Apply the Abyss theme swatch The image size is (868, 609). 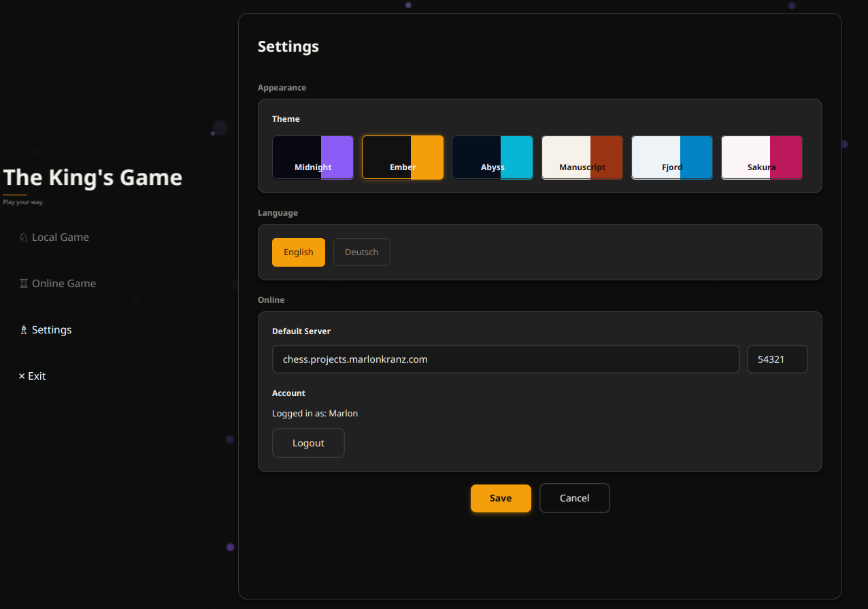(x=493, y=157)
